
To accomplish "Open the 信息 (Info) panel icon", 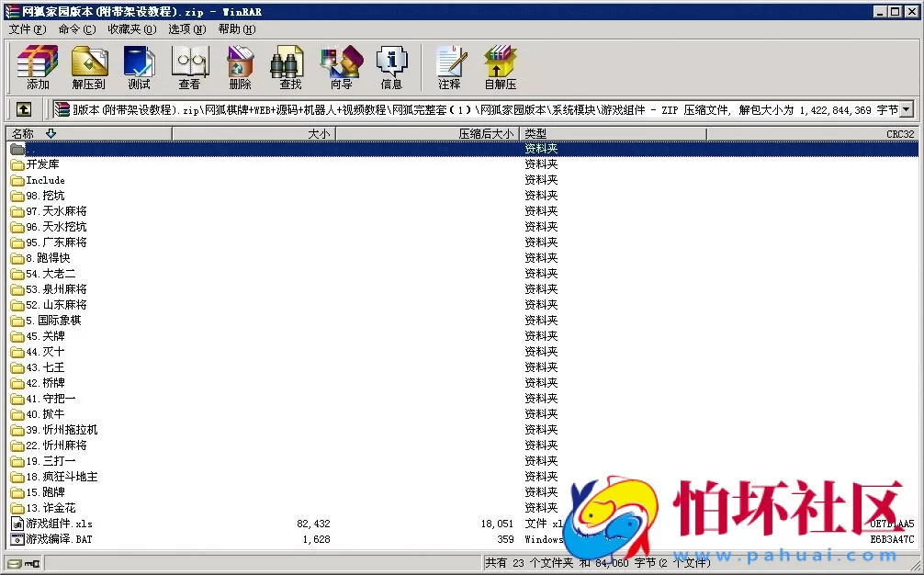I will coord(391,66).
